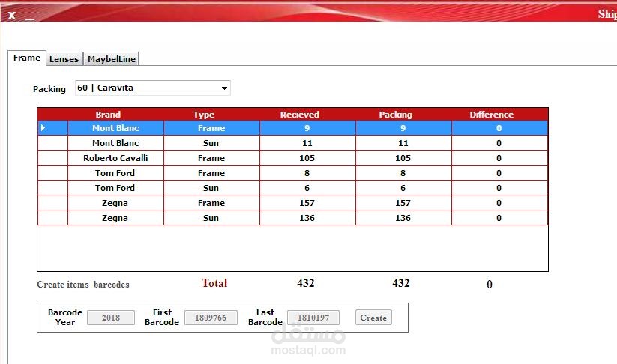Viewport: 617px width, 364px height.
Task: Click Mont Blanc brand cell in highlighted row
Action: pos(115,128)
